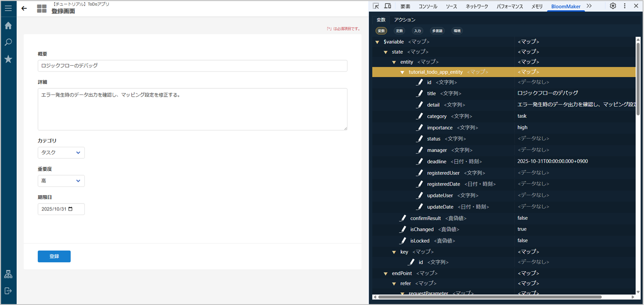Collapse the tutorial_todo_app_entity tree node
644x305 pixels.
pyautogui.click(x=402, y=72)
